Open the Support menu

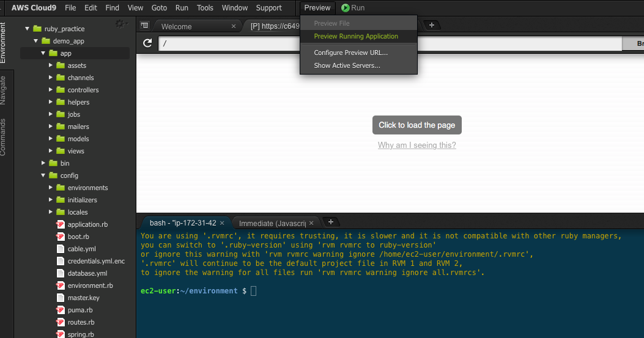(269, 8)
